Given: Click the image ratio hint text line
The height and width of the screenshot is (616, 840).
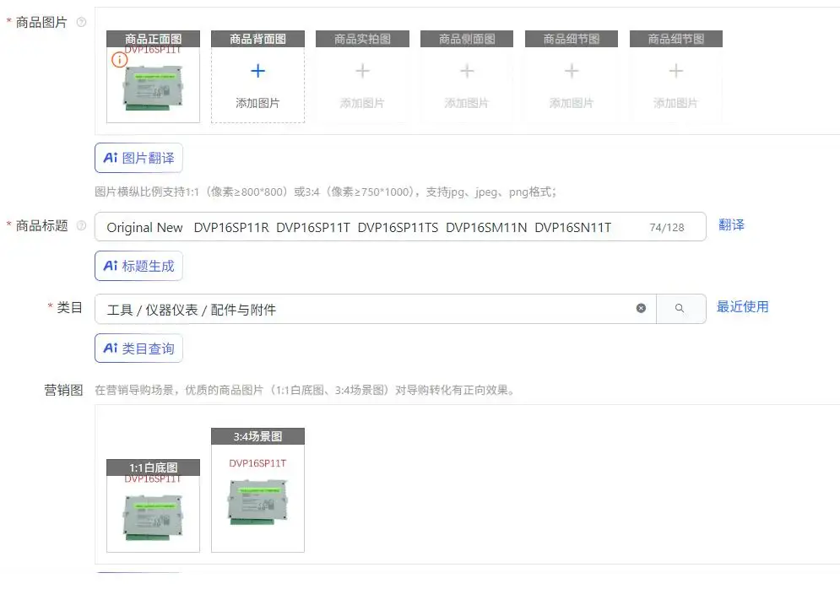Looking at the screenshot, I should (326, 192).
